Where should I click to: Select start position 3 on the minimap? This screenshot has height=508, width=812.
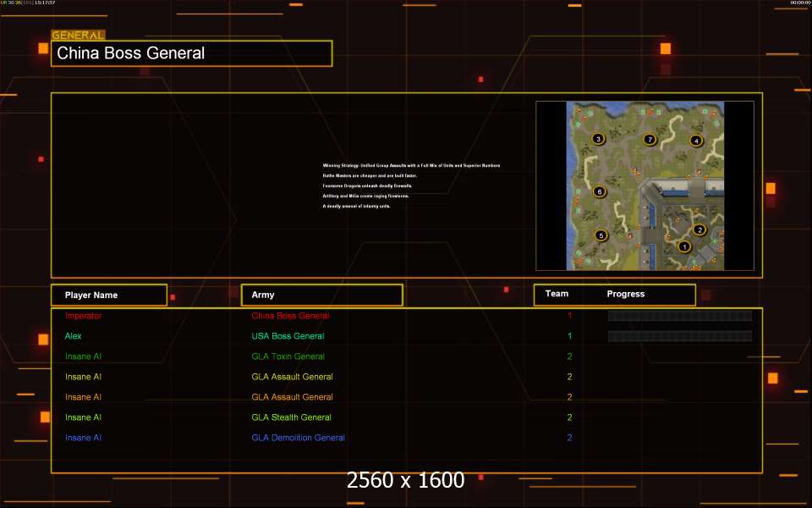click(599, 139)
